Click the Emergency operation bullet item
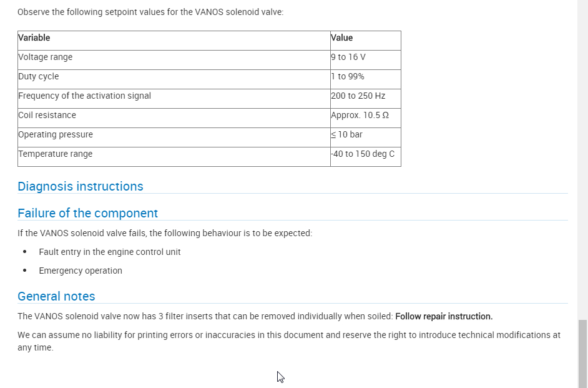The image size is (588, 388). coord(81,271)
